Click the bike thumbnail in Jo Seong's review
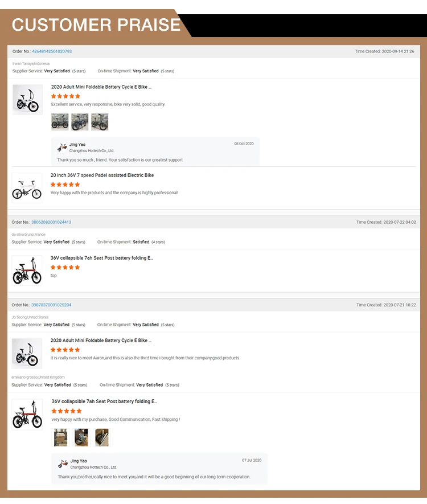The width and height of the screenshot is (427, 504). (27, 353)
